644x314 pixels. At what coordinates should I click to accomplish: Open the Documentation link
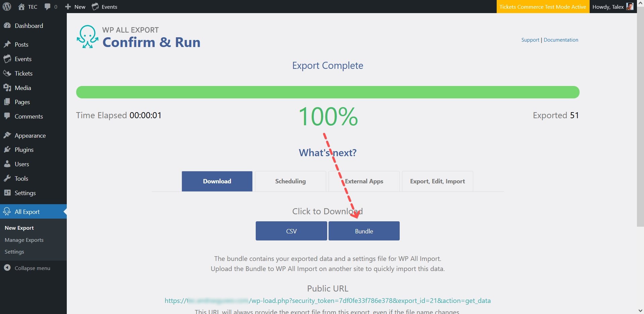click(x=561, y=40)
